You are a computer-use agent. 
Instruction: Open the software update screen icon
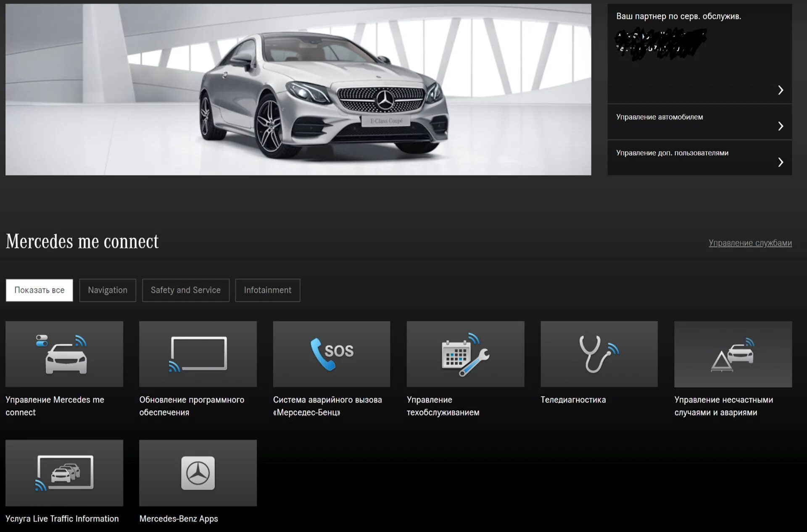(x=198, y=354)
